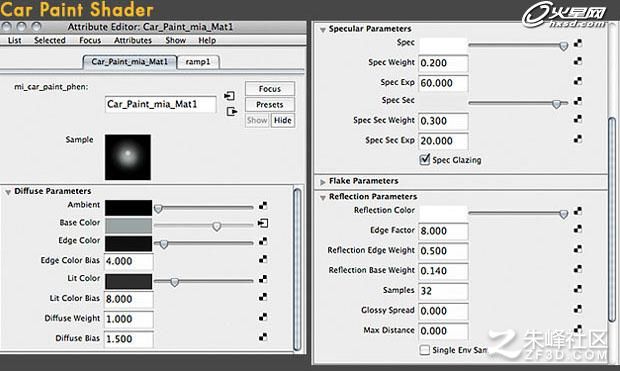Open the Attributes menu
This screenshot has width=620, height=371.
tap(133, 40)
